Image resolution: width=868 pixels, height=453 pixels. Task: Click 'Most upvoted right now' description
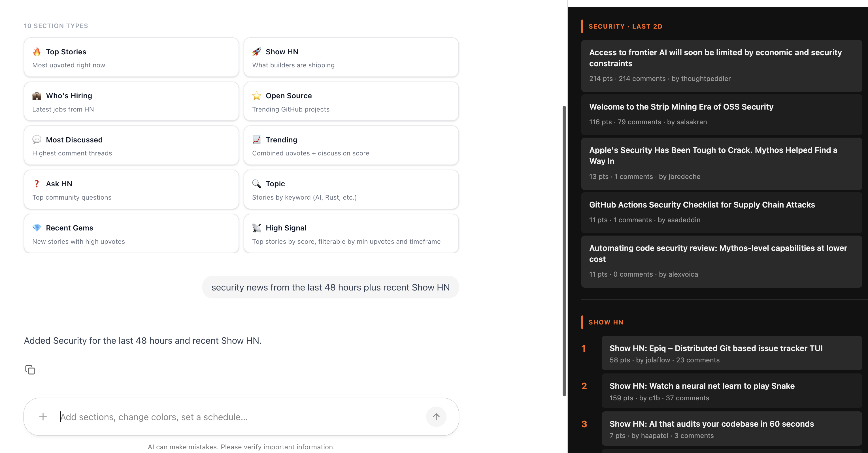69,65
